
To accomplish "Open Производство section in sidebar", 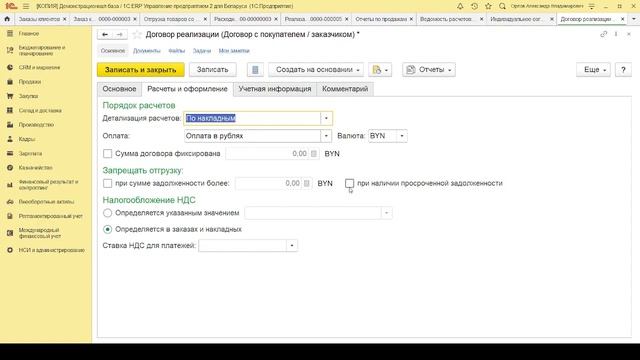I will pyautogui.click(x=36, y=124).
